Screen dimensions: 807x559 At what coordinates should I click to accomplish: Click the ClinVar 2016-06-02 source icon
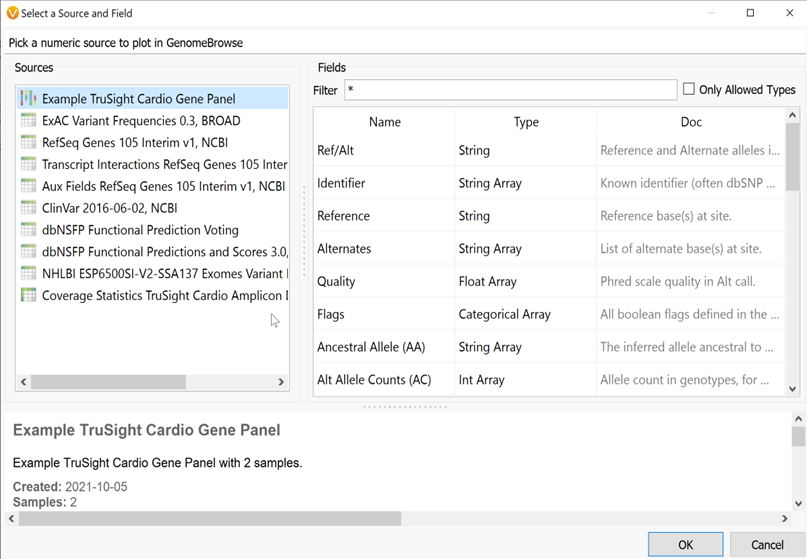click(28, 208)
